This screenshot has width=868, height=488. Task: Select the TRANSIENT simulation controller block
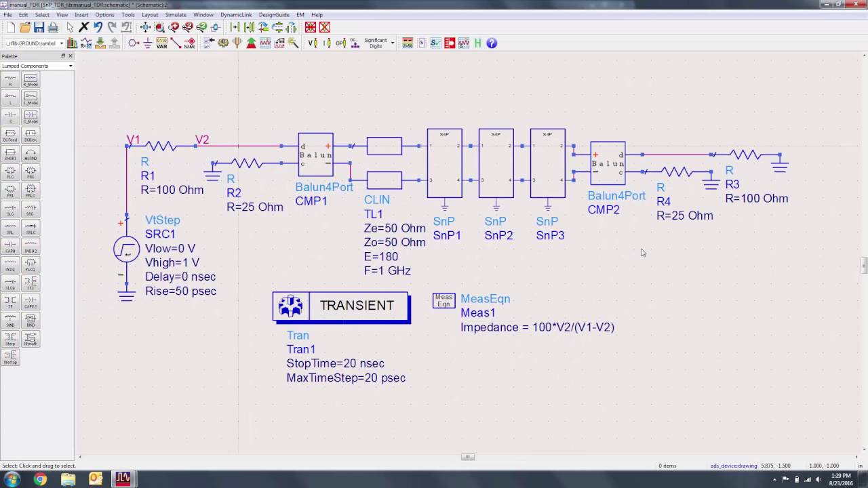click(x=341, y=306)
